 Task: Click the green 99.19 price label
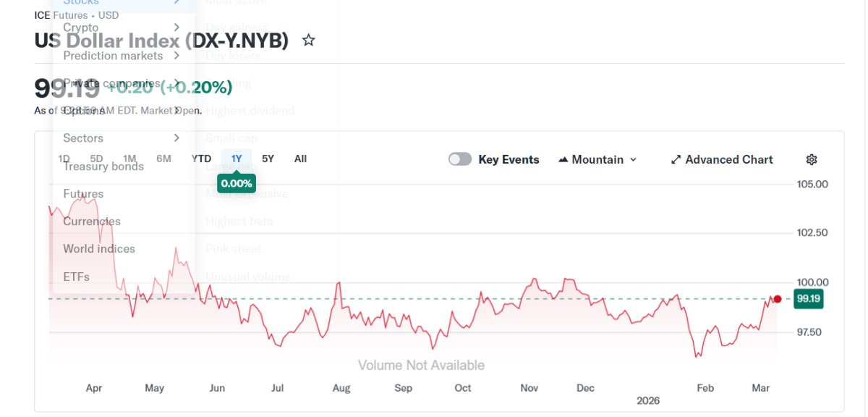[x=807, y=298]
